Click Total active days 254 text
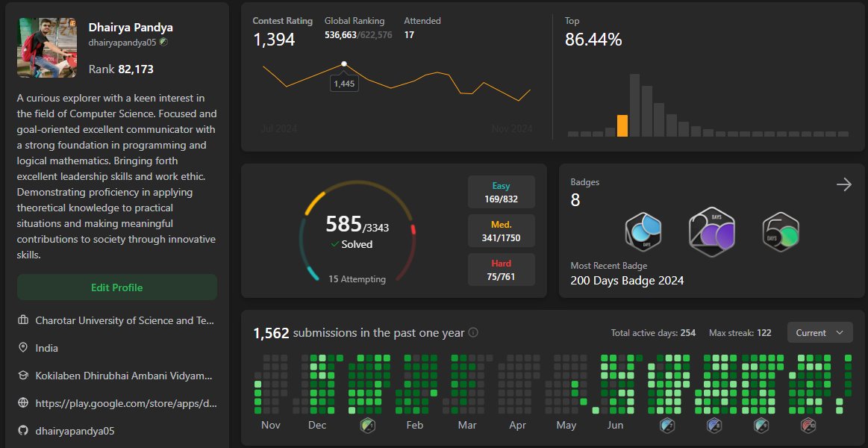This screenshot has height=448, width=868. point(653,333)
